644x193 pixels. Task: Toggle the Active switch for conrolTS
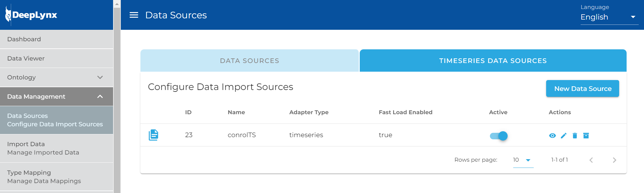click(499, 136)
